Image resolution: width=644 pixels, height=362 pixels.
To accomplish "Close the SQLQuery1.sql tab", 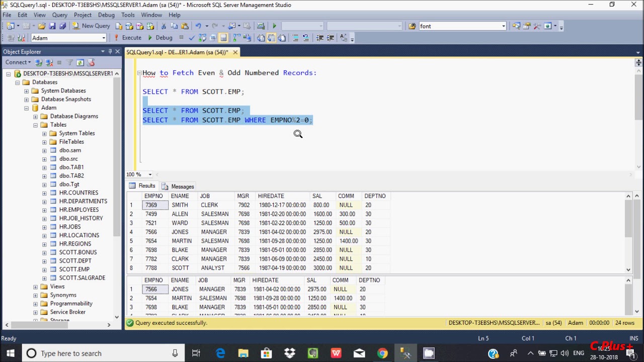I will (235, 52).
